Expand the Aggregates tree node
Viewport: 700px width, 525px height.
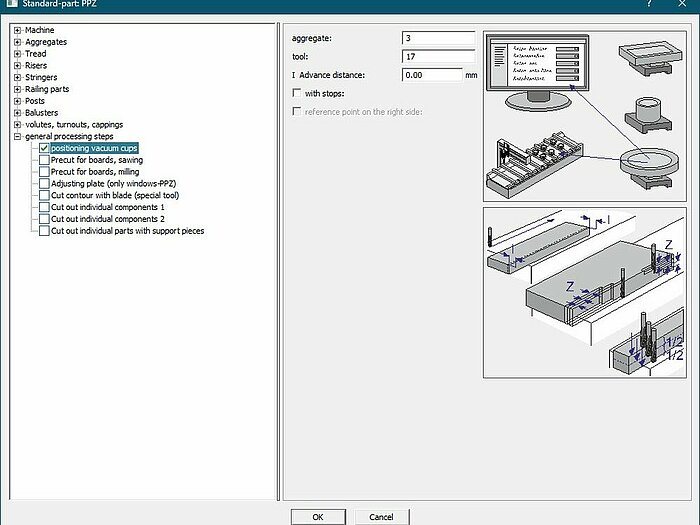pos(17,42)
